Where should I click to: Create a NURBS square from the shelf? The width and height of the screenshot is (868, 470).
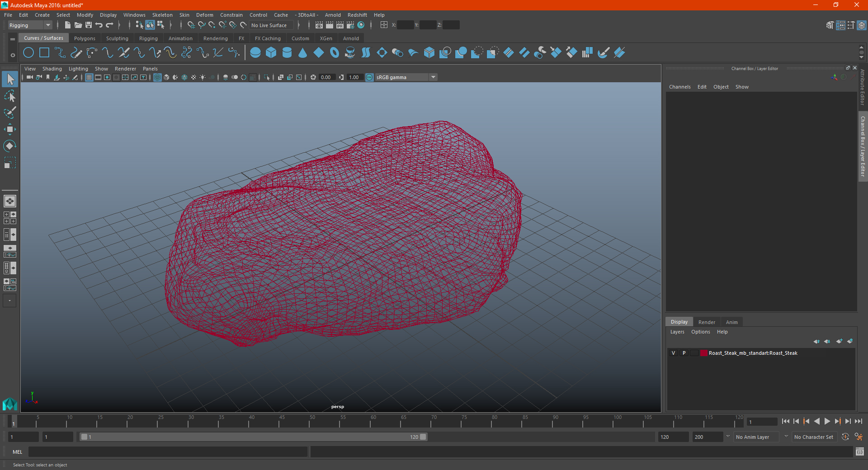(x=44, y=53)
